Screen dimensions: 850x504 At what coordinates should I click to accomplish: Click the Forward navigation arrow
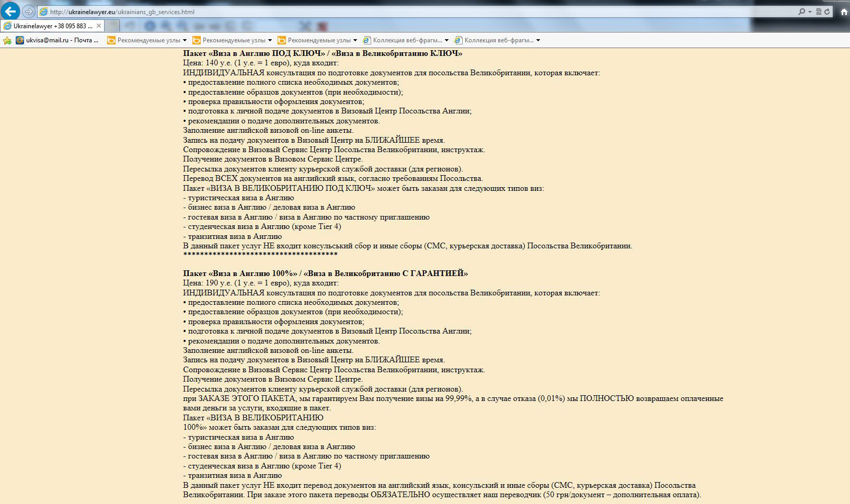(29, 12)
